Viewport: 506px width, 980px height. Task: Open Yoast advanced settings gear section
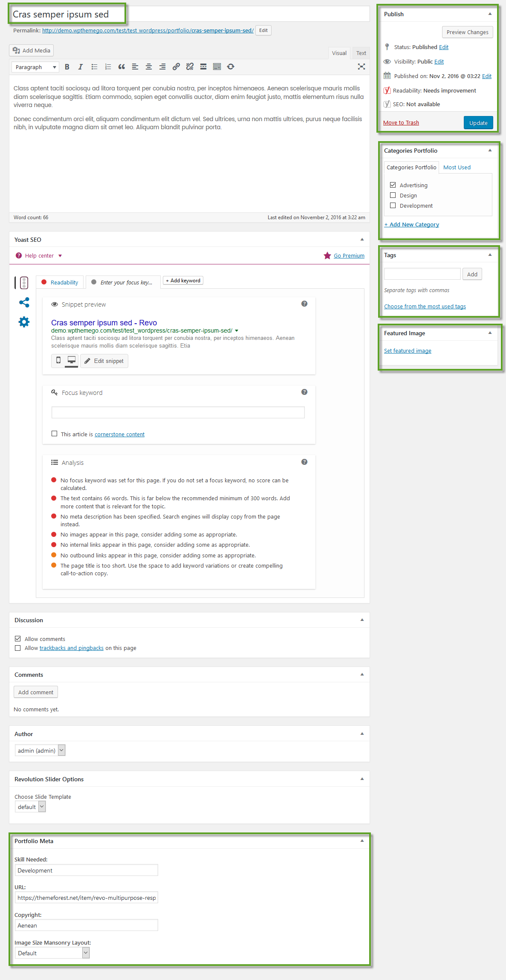[24, 322]
